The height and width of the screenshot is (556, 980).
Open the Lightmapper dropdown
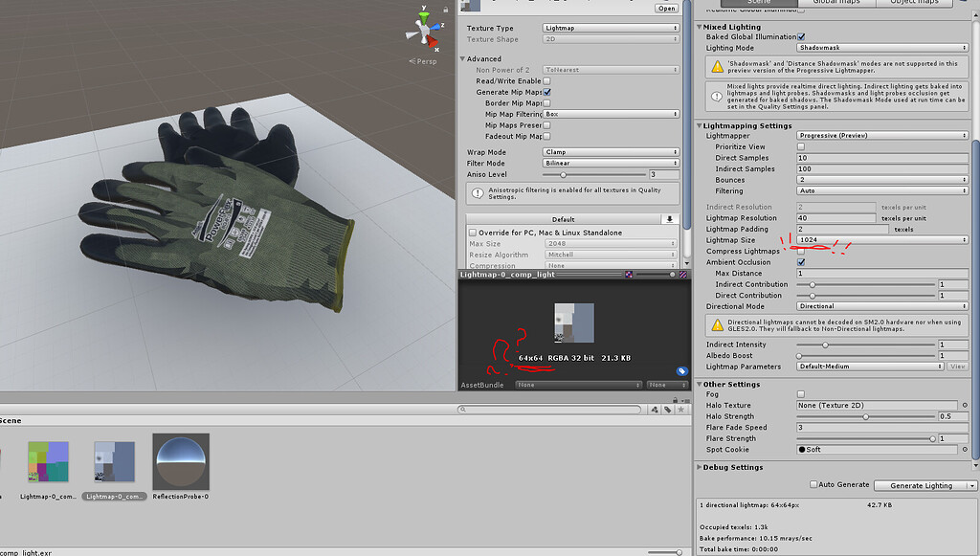880,135
